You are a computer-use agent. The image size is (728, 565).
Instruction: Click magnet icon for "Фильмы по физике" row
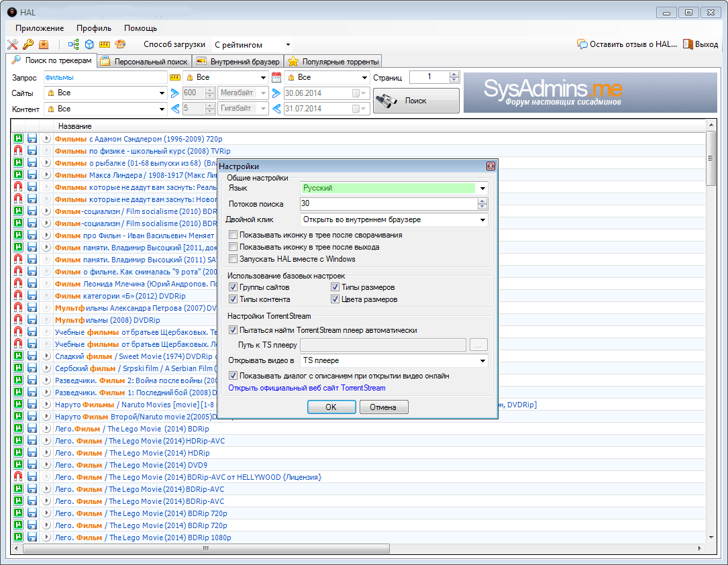[18, 150]
